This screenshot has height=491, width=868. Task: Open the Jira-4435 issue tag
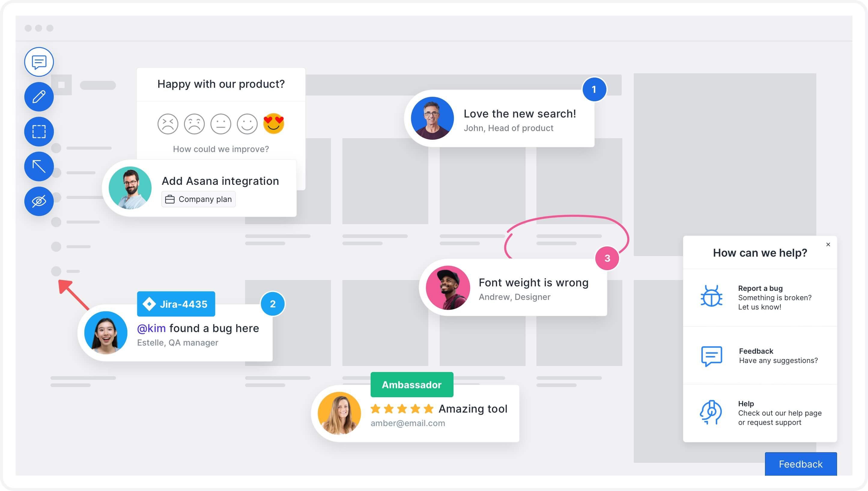[x=176, y=304]
